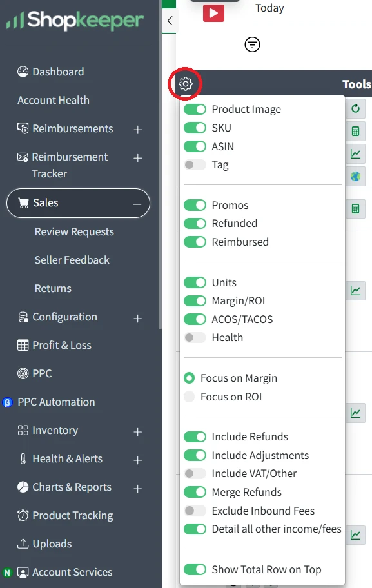Click the Inventory grid icon
The image size is (372, 588).
[x=23, y=430]
